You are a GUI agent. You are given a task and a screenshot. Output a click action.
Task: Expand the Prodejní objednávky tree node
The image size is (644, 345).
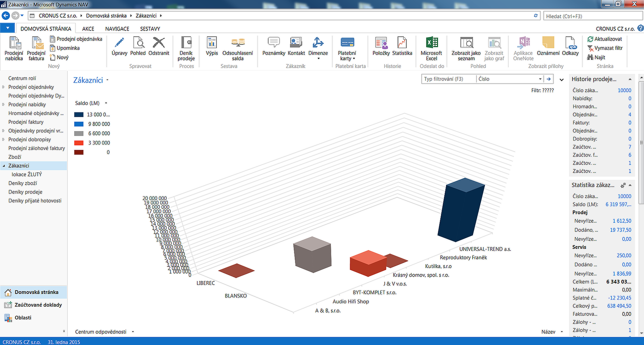(x=4, y=87)
